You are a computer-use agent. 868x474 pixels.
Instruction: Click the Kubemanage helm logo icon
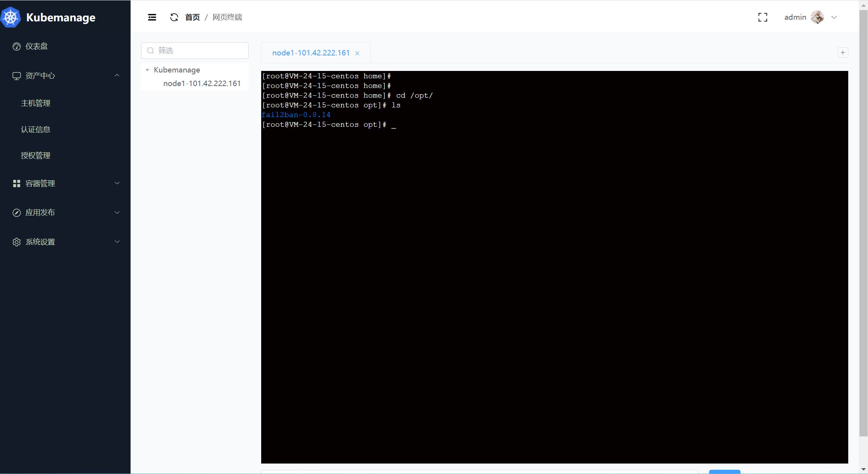pos(10,17)
